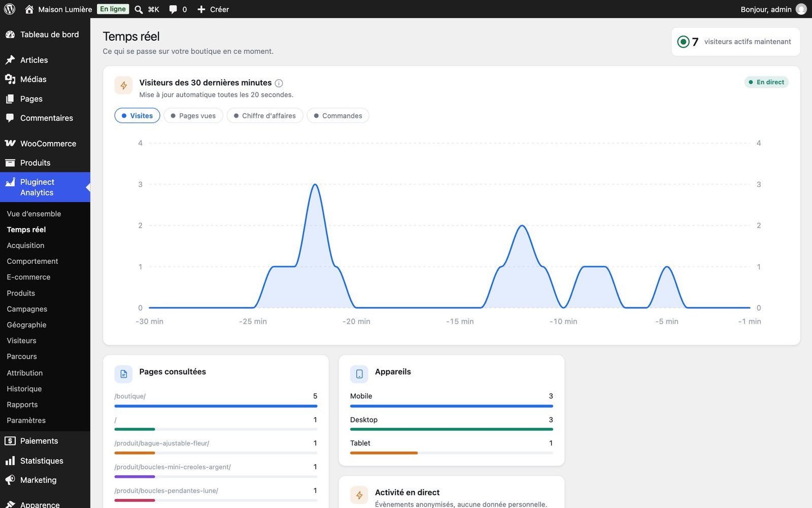Click the Tablet device row label
The width and height of the screenshot is (812, 508).
coord(360,443)
